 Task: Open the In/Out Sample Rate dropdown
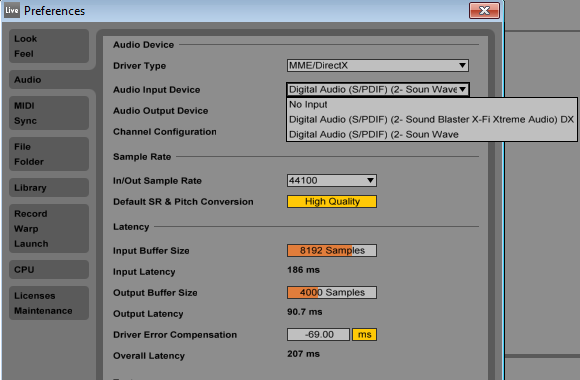332,181
